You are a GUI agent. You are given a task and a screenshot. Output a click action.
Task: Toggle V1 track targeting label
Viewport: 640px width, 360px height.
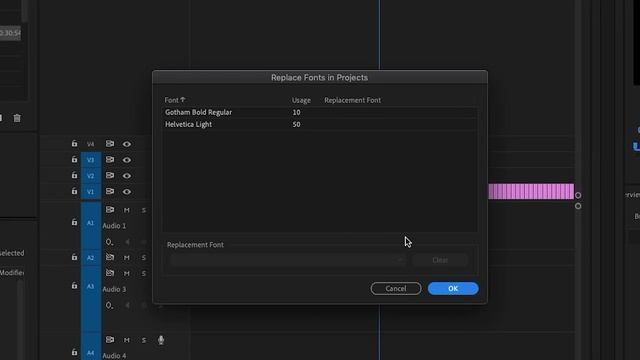91,191
